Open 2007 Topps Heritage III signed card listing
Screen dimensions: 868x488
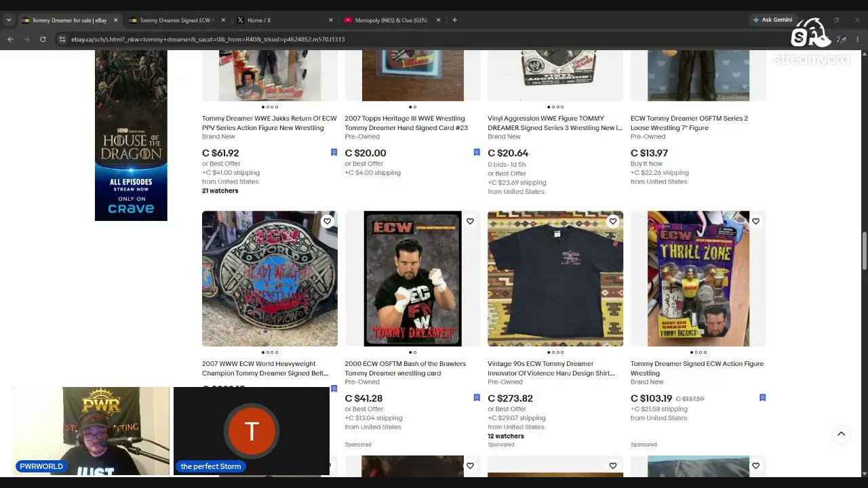[406, 123]
